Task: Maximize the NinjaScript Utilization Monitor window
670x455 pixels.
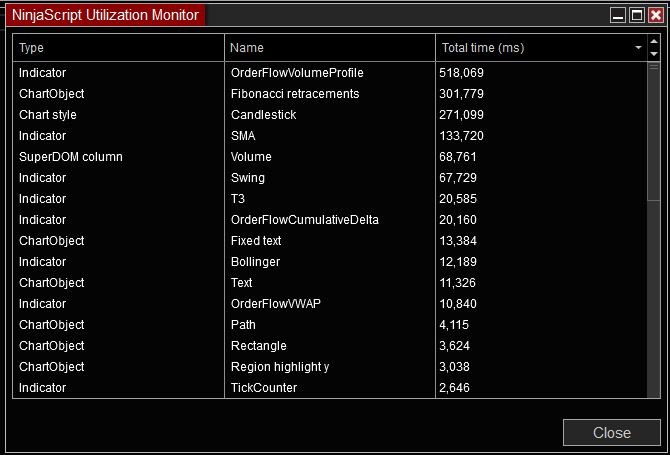Action: [636, 15]
